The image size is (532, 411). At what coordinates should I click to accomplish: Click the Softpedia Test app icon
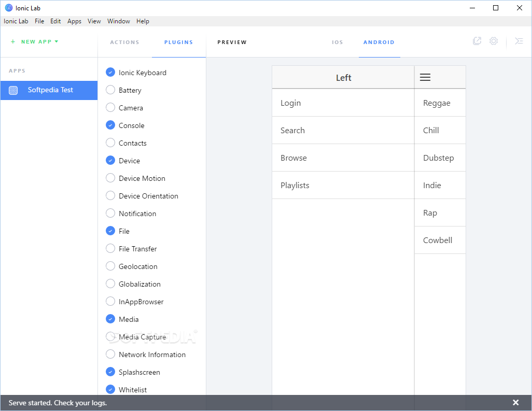point(13,90)
